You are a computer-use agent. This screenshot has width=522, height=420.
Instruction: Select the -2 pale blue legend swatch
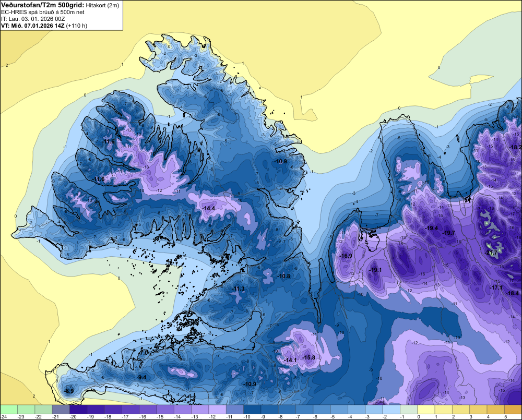391,409
